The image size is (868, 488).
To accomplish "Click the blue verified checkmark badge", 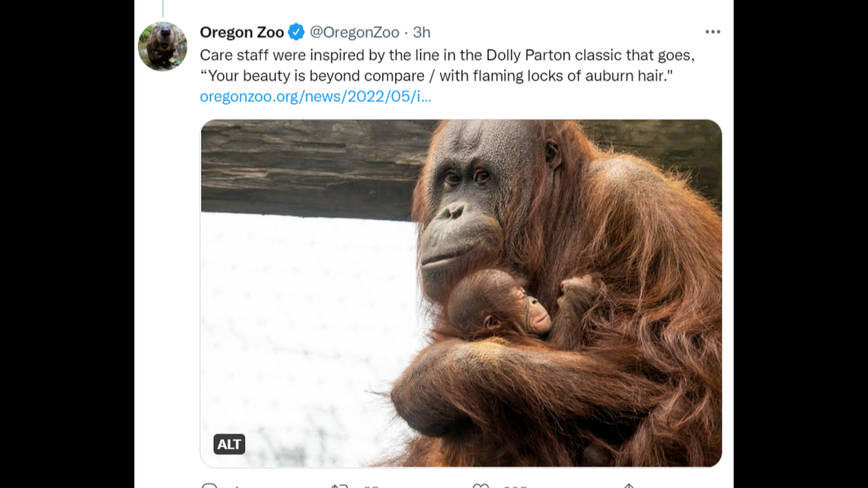I will [295, 32].
